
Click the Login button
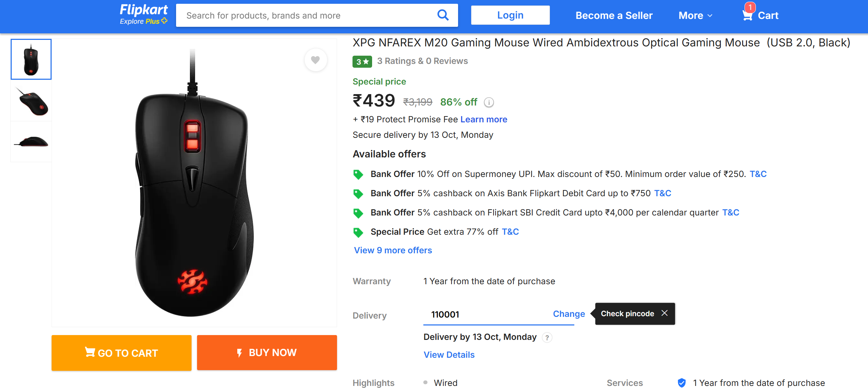(510, 15)
